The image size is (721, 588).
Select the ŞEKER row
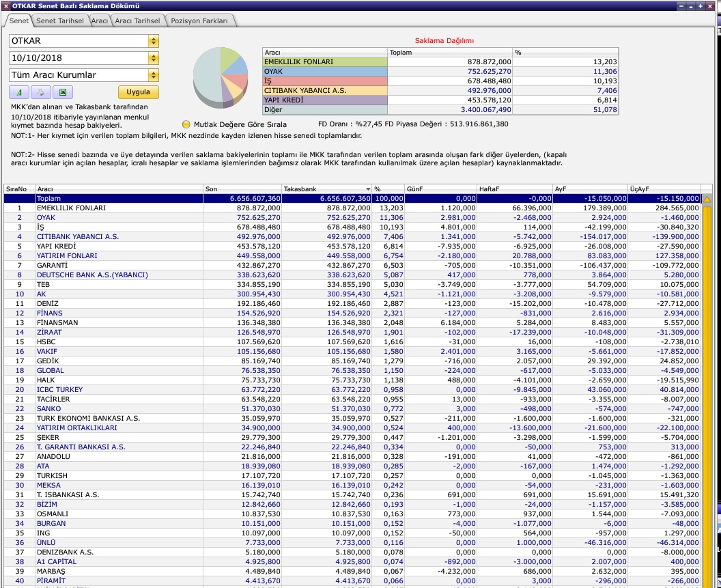point(352,438)
